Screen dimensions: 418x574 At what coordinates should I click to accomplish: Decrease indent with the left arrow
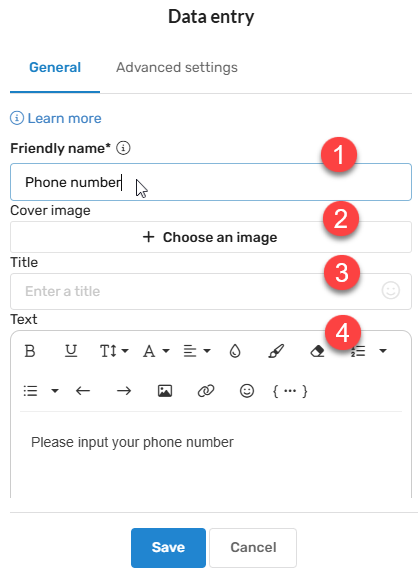click(83, 391)
